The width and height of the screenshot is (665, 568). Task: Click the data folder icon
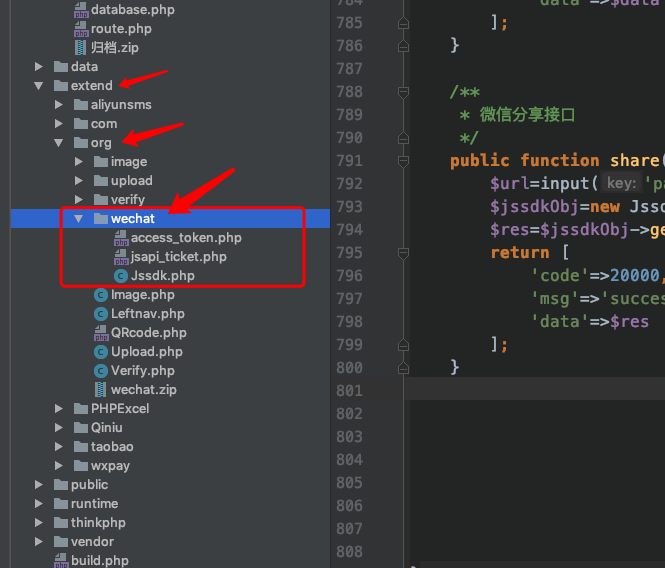tap(61, 67)
